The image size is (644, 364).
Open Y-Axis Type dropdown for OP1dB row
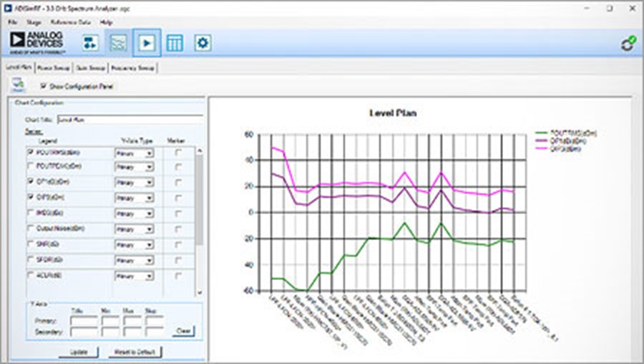pos(135,182)
